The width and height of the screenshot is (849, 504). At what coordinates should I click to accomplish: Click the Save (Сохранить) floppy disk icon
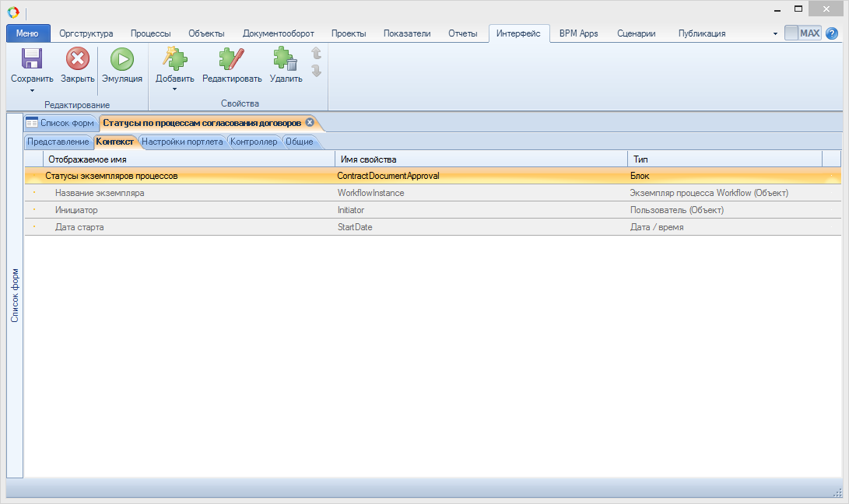[32, 60]
